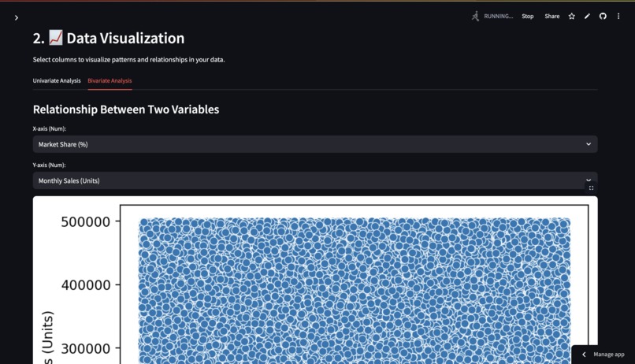The height and width of the screenshot is (364, 635).
Task: Click the Y-axis (Num) label
Action: point(49,165)
